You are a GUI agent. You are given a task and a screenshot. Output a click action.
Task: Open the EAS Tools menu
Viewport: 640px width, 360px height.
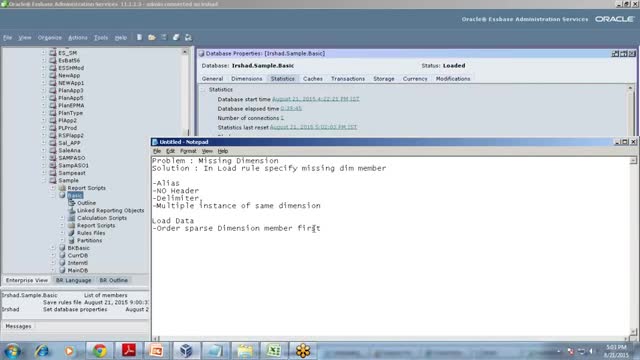(101, 38)
